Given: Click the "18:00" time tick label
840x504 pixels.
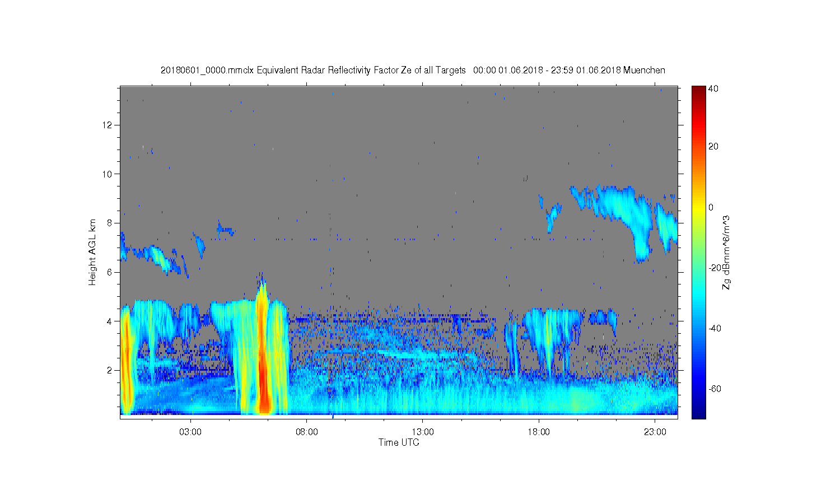Looking at the screenshot, I should [x=539, y=432].
